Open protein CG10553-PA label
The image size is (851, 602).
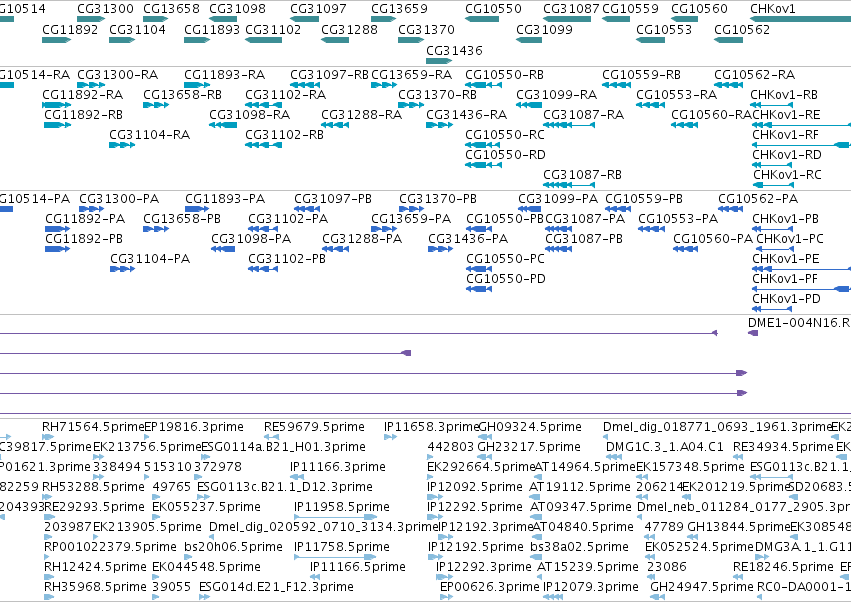click(x=678, y=219)
